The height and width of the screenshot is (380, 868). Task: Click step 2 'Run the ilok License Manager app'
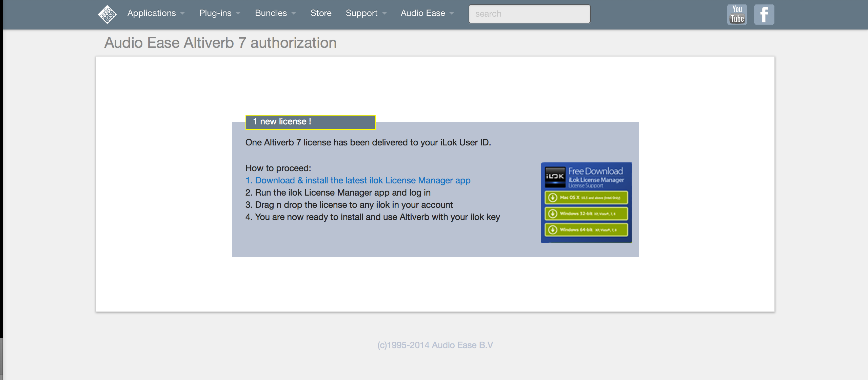[338, 193]
